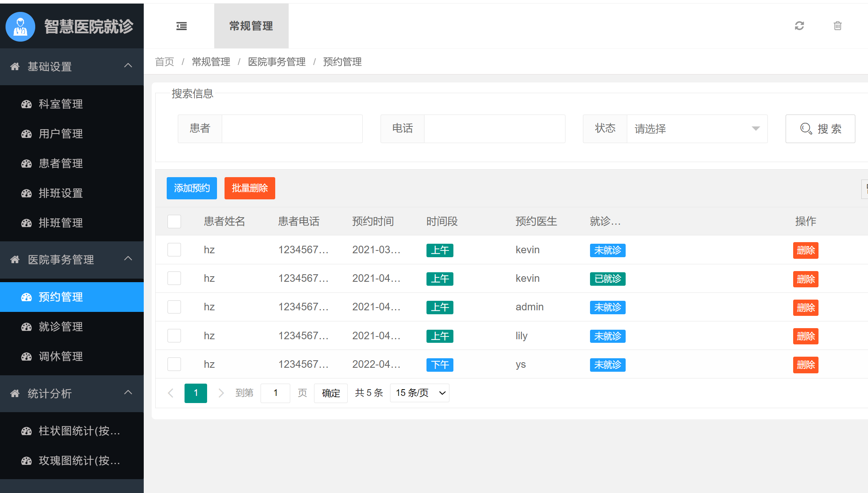
Task: Click the icon beside 用户管理
Action: 26,134
